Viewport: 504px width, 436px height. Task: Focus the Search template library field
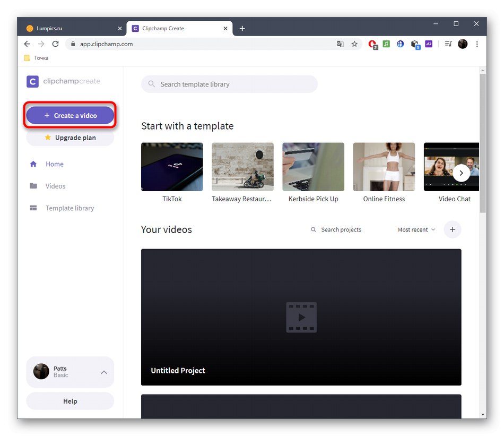pos(229,84)
